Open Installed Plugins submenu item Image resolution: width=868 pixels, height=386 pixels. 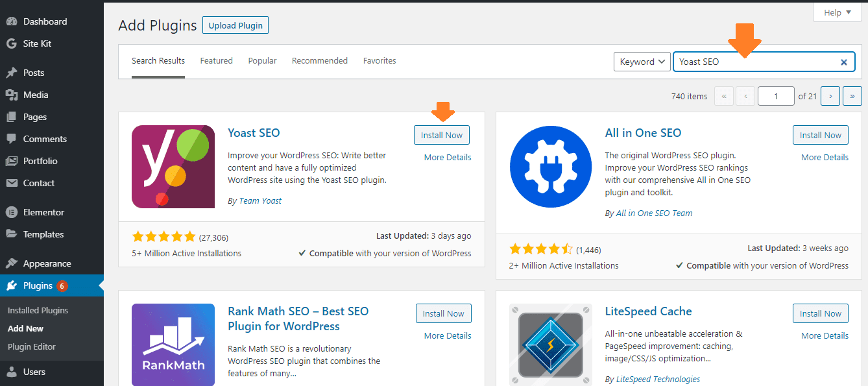tap(38, 310)
